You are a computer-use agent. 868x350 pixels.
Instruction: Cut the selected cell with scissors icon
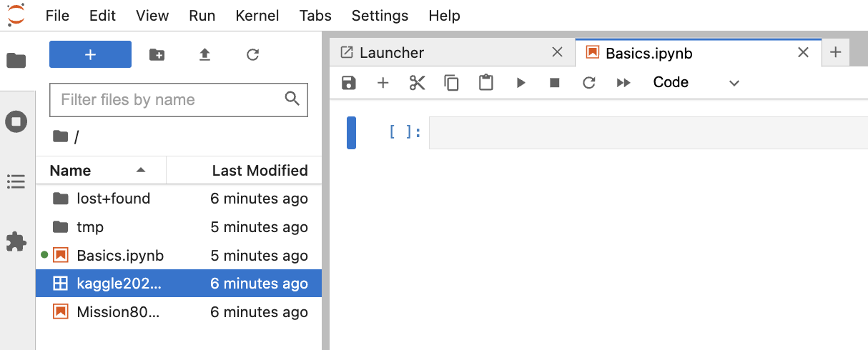[x=418, y=83]
